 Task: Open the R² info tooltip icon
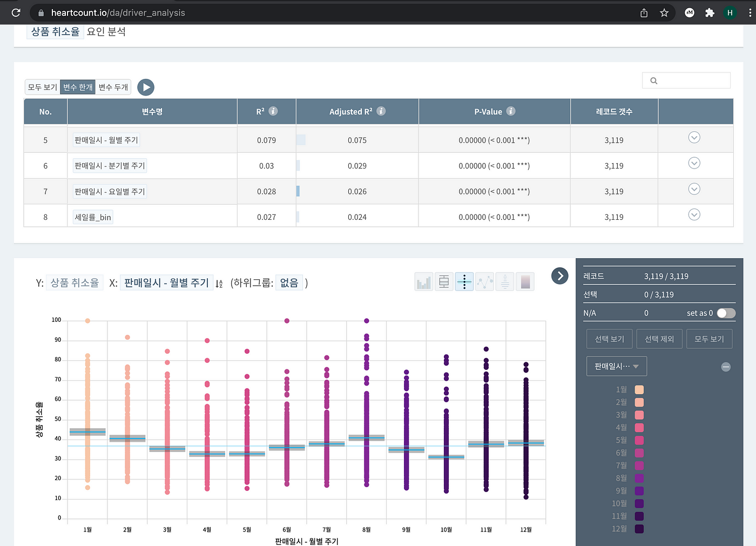(273, 111)
